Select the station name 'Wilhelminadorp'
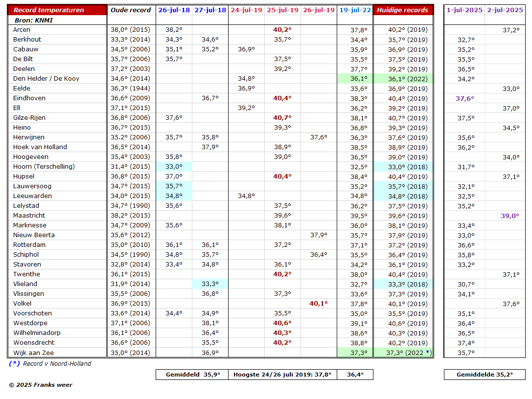The width and height of the screenshot is (532, 399). click(37, 333)
